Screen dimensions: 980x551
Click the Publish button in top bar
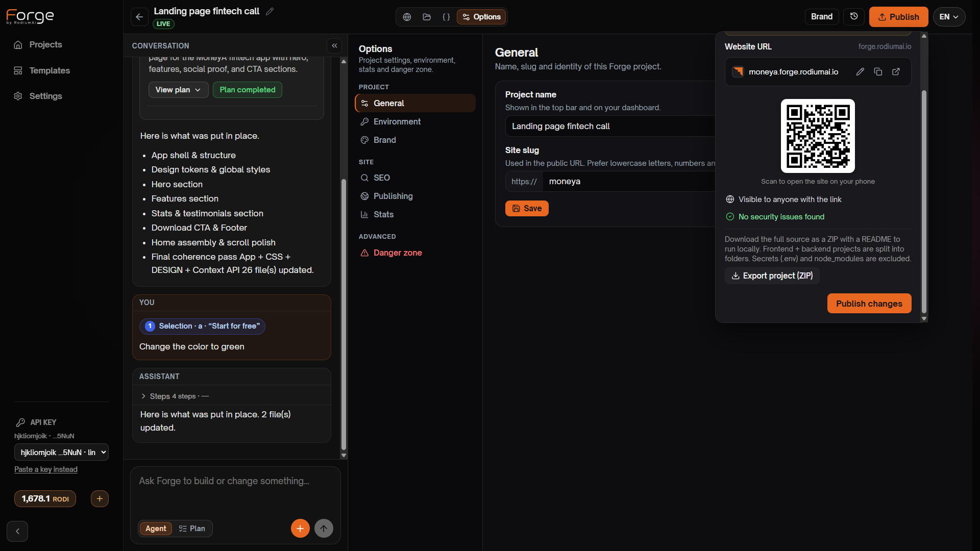[x=898, y=17]
